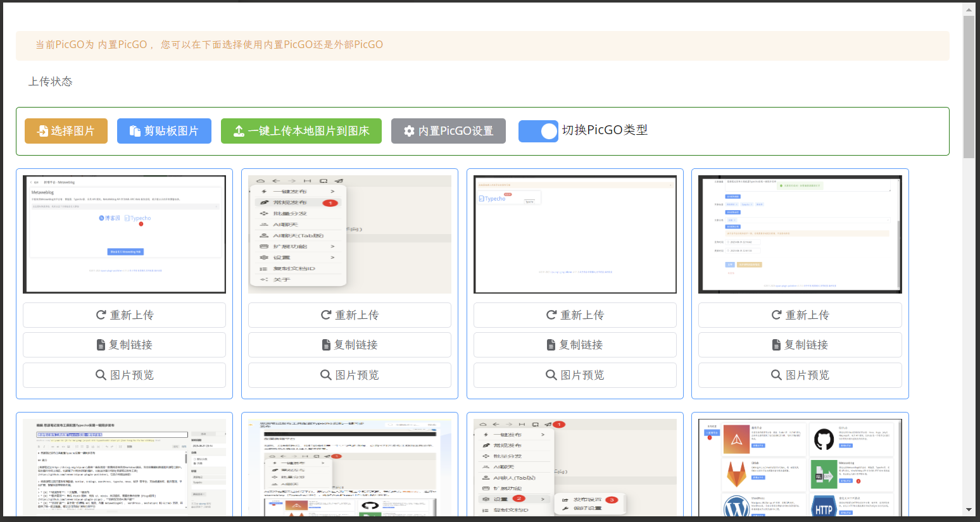Click the upload arrow icon on green button
The image size is (980, 522).
point(239,131)
